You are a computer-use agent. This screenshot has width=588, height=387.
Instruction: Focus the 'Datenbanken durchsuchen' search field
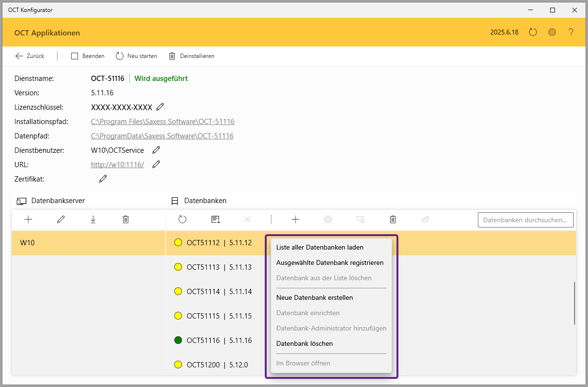click(x=525, y=220)
